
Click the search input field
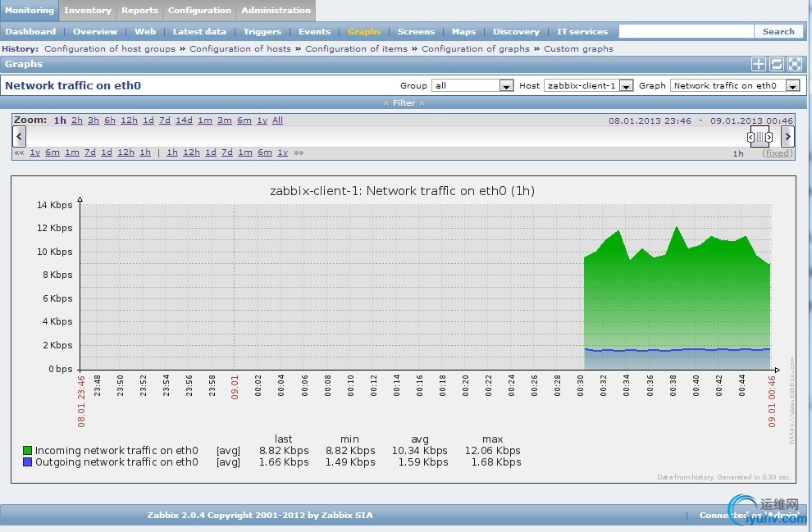point(687,32)
